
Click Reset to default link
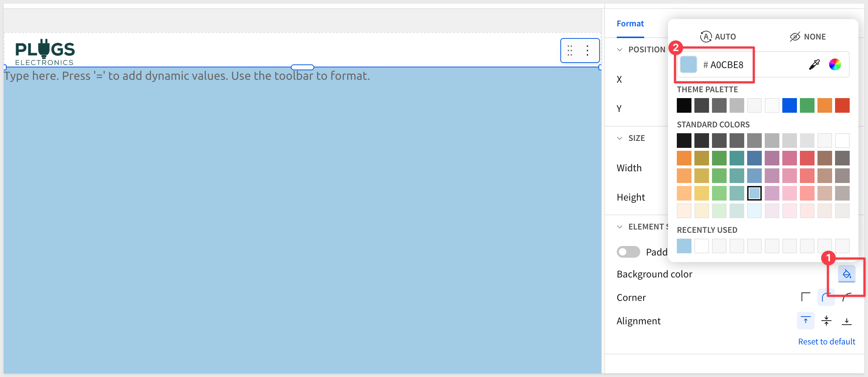coord(827,341)
